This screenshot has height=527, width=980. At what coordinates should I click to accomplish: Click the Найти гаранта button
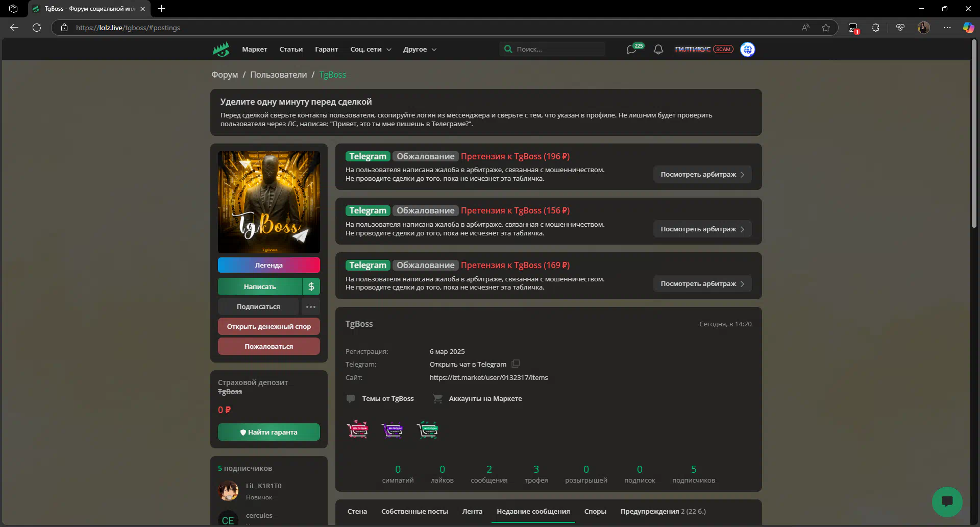(x=269, y=432)
